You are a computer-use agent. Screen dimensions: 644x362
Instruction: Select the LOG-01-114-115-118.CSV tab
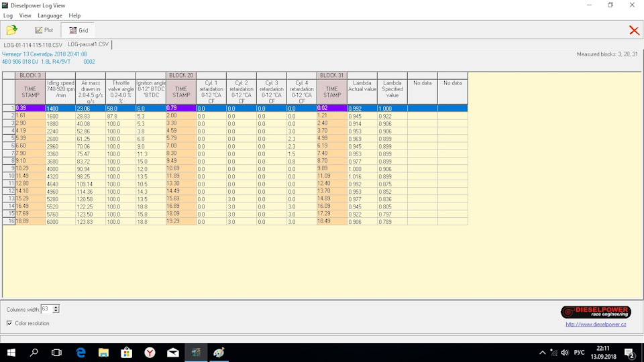point(33,45)
